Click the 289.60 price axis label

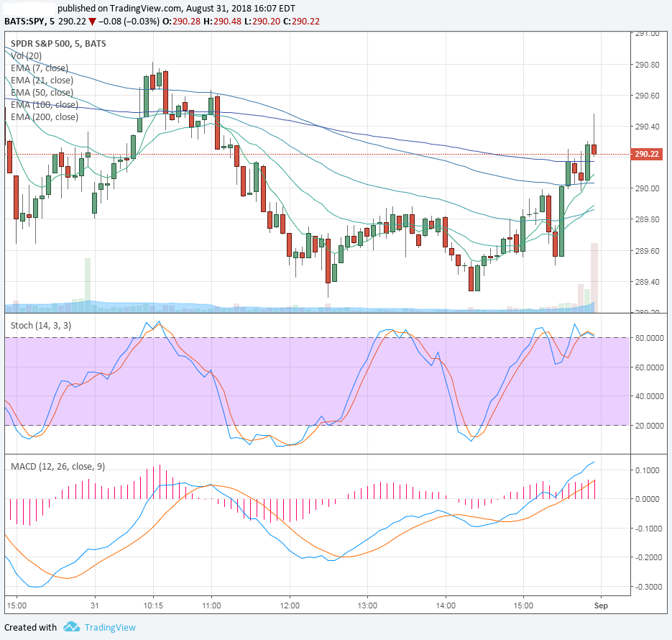click(x=647, y=251)
